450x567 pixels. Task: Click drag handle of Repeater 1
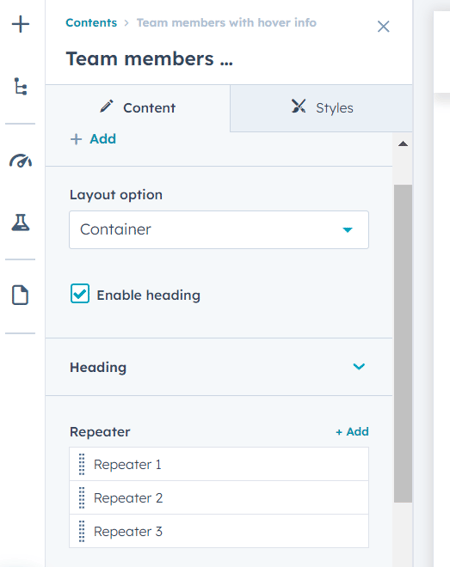click(x=82, y=464)
